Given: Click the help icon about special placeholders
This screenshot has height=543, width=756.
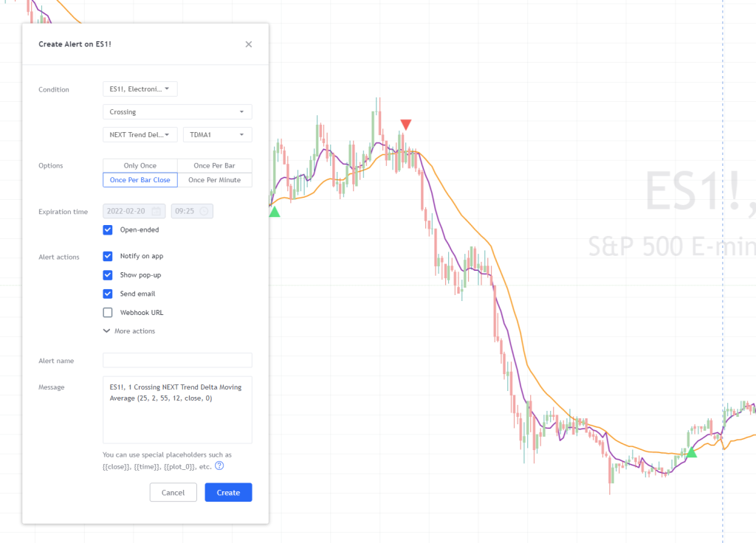Looking at the screenshot, I should point(219,466).
